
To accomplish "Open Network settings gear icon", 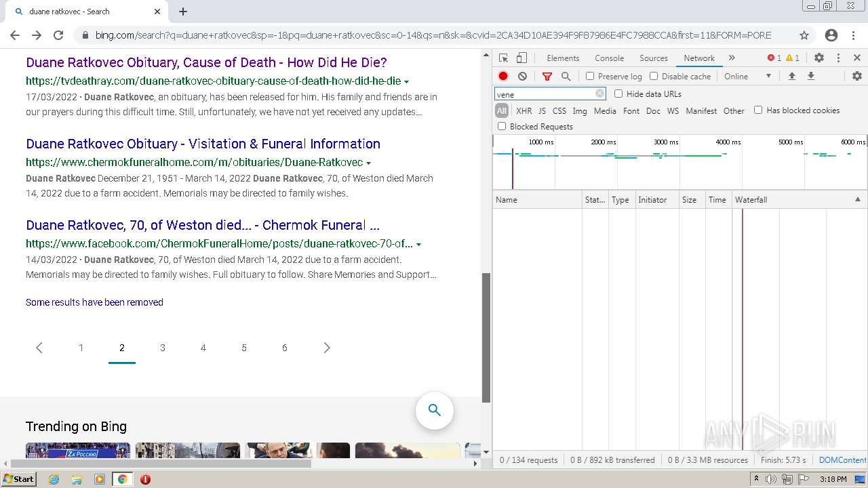I will point(856,77).
